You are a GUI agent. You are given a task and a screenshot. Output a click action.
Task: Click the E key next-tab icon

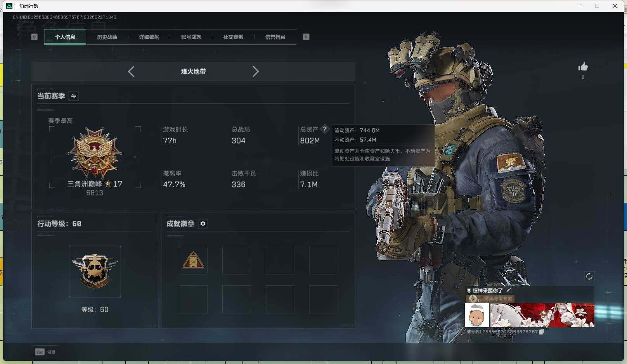pos(306,37)
